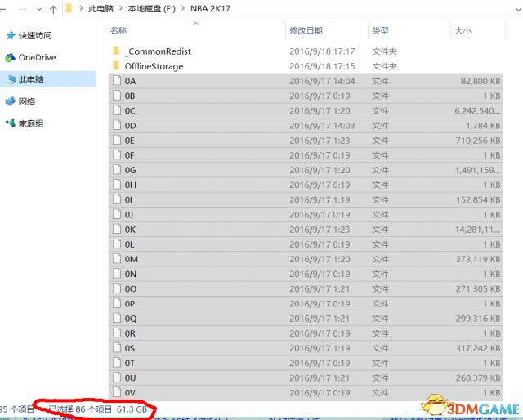This screenshot has width=523, height=420.
Task: Select 此电脑 in the navigation pane
Action: (x=31, y=79)
